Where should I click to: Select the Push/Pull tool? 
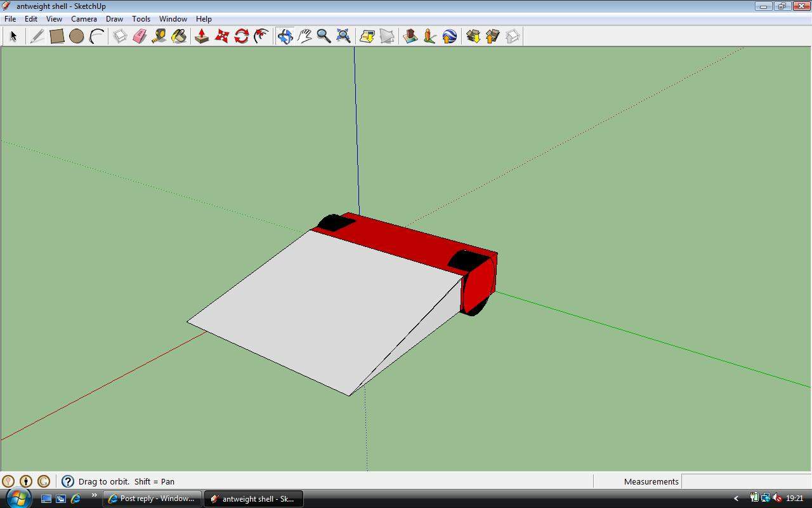[x=202, y=36]
